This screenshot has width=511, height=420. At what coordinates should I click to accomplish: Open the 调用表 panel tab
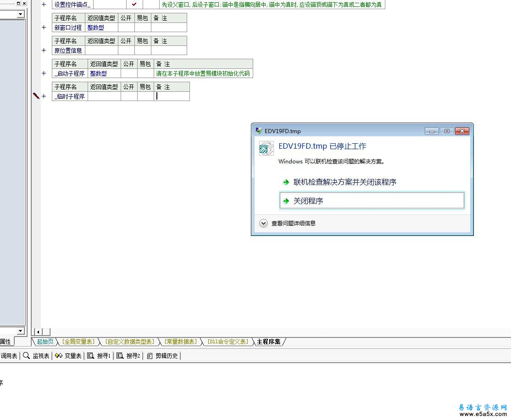[9, 356]
